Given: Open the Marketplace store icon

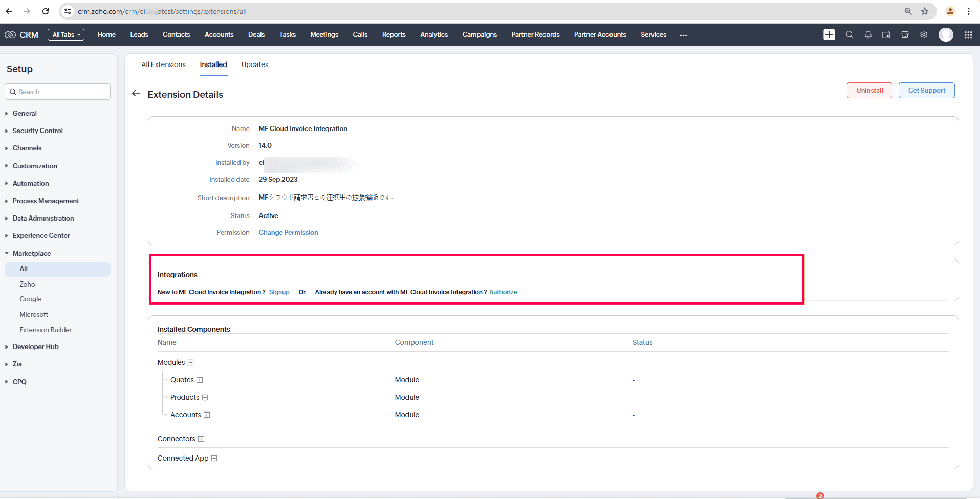Looking at the screenshot, I should [x=905, y=35].
